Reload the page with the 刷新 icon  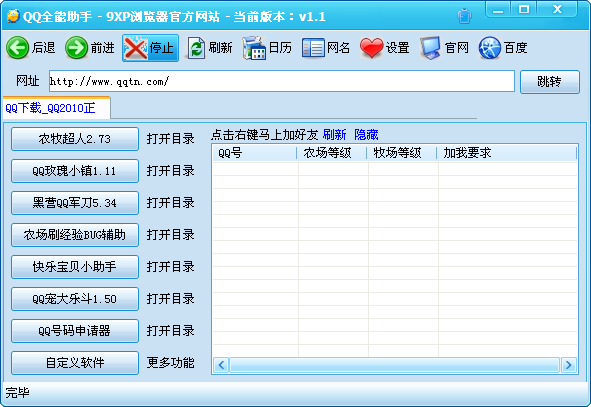pyautogui.click(x=196, y=48)
